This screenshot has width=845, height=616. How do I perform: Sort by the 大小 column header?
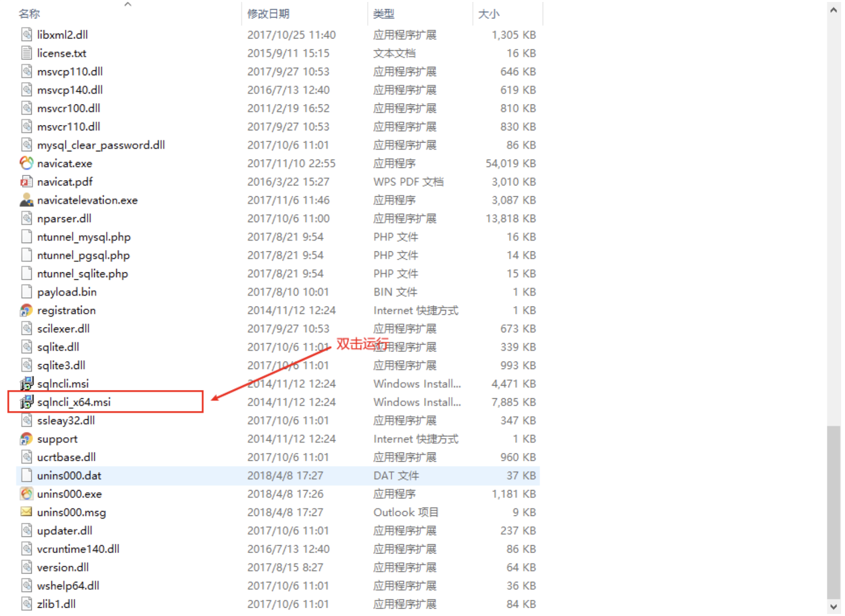coord(488,14)
